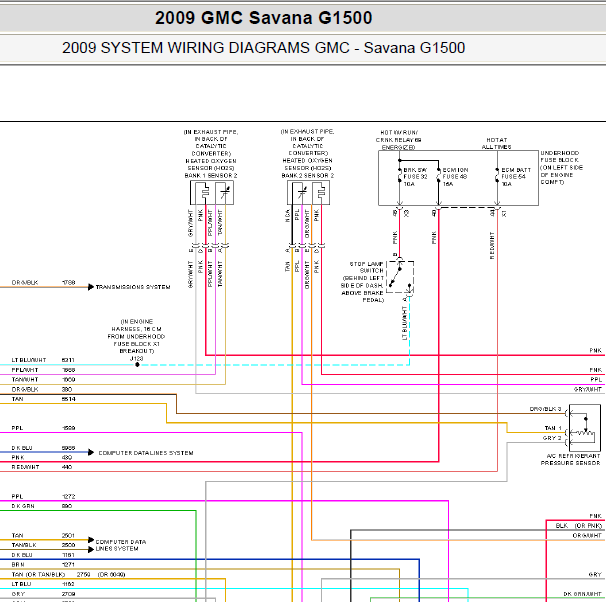This screenshot has width=606, height=602.
Task: Click the Stop Lamp Switch symbol
Action: pyautogui.click(x=400, y=277)
